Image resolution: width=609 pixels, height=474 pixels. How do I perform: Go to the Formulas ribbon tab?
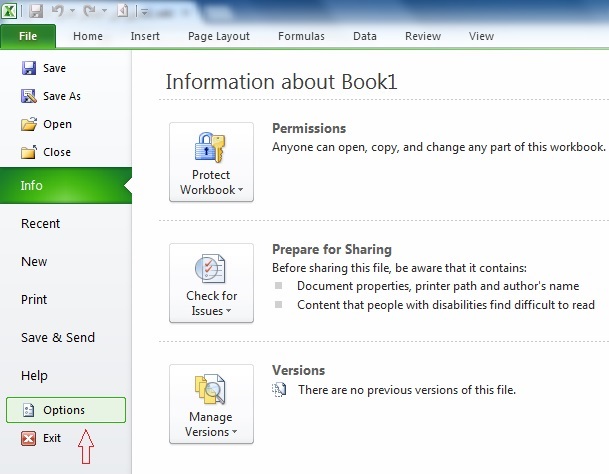(x=301, y=36)
